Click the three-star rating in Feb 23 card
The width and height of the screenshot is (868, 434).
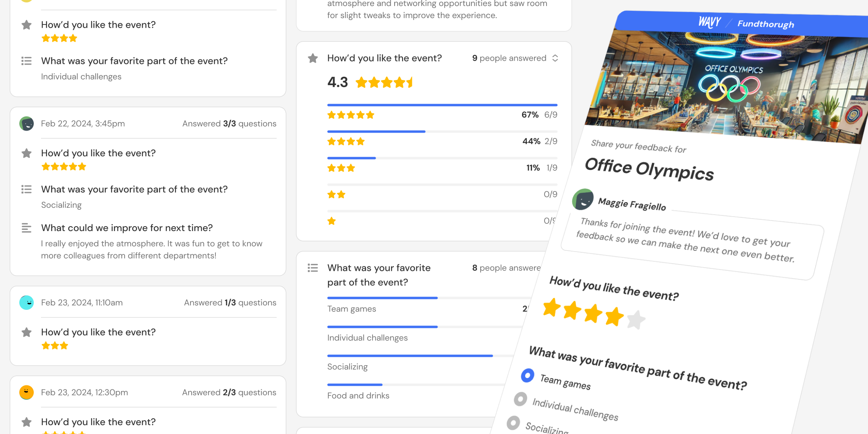point(55,346)
